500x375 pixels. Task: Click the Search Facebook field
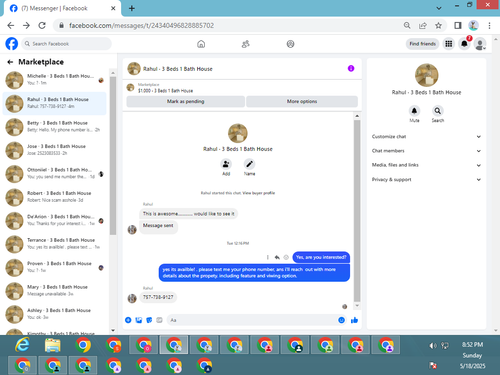(x=67, y=44)
